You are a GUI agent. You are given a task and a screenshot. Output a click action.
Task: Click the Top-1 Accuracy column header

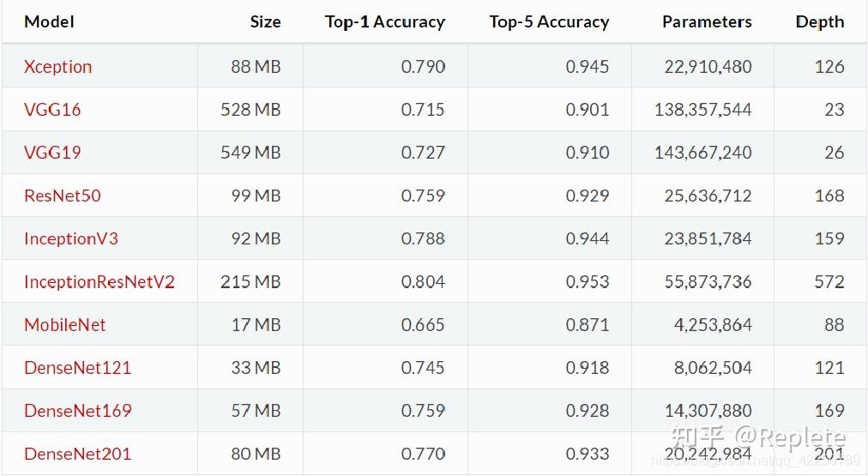(385, 21)
